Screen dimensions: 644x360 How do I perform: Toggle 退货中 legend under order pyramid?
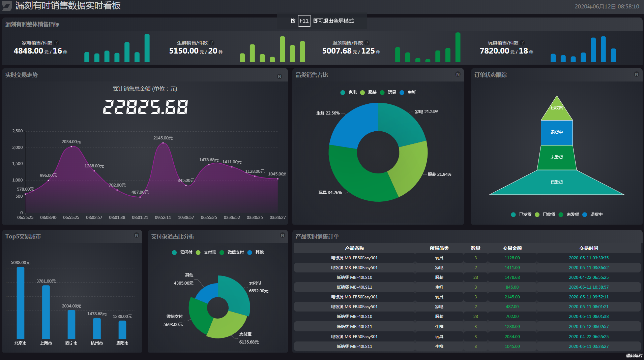592,215
